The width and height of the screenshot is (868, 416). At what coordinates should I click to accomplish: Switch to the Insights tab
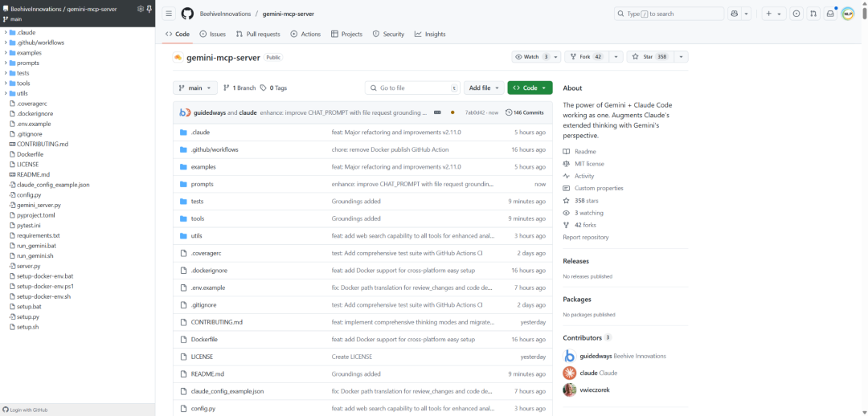(x=430, y=35)
